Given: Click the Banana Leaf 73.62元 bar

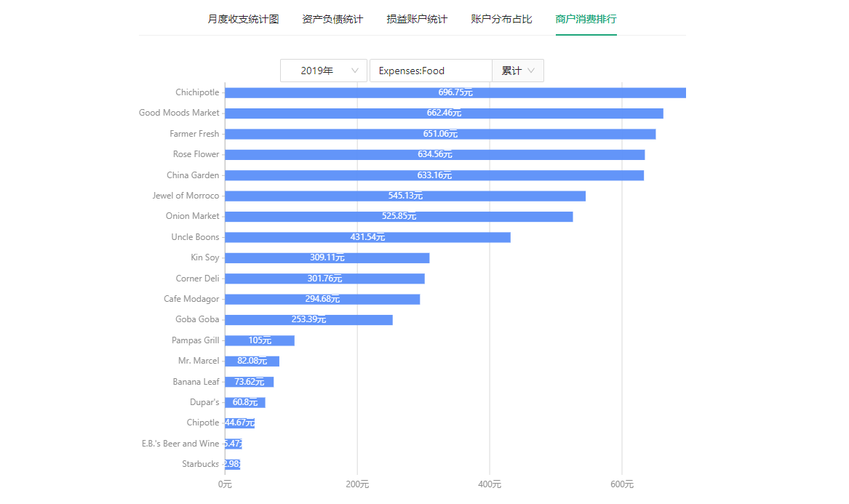Looking at the screenshot, I should [x=249, y=382].
